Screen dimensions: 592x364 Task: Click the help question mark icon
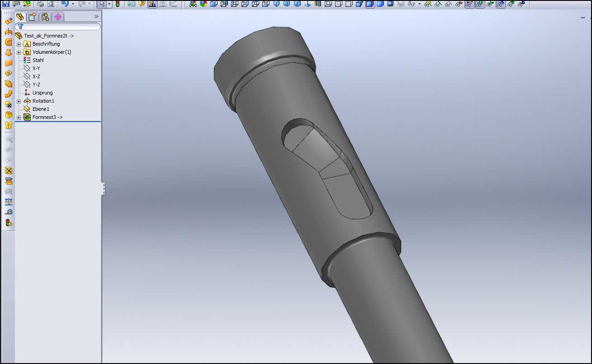142,4
